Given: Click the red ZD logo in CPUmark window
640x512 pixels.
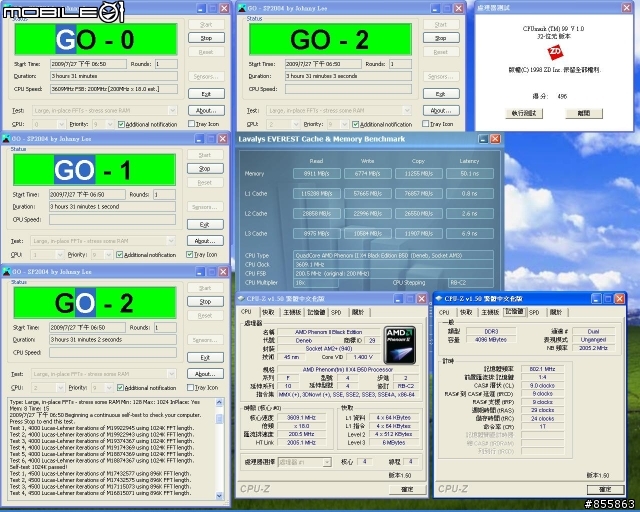Looking at the screenshot, I should (555, 52).
